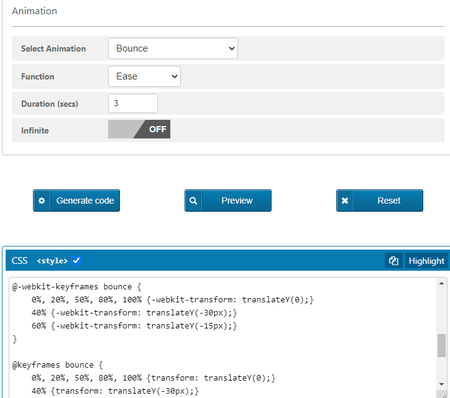Click the CSS panel header label
Viewport: 450px width, 398px height.
19,261
